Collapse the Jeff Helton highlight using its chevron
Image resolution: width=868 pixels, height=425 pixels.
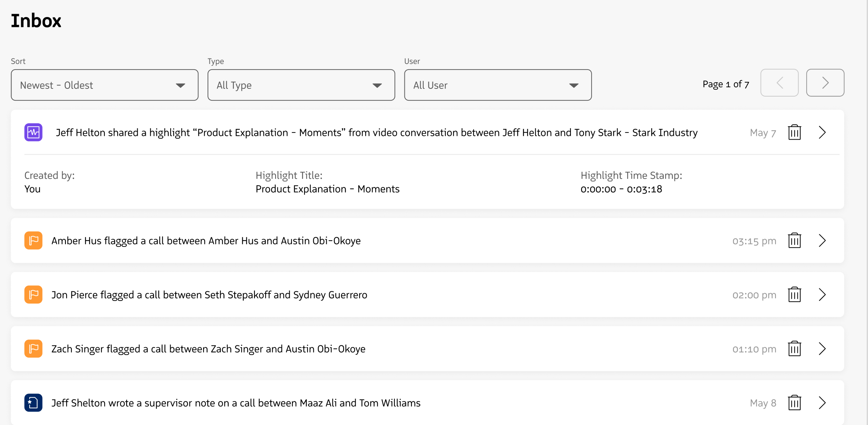822,132
